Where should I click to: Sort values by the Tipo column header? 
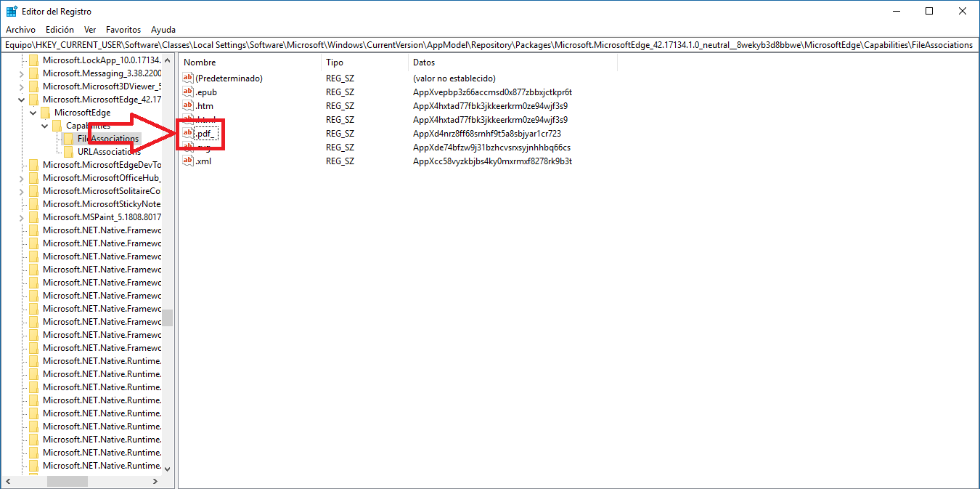[x=364, y=62]
